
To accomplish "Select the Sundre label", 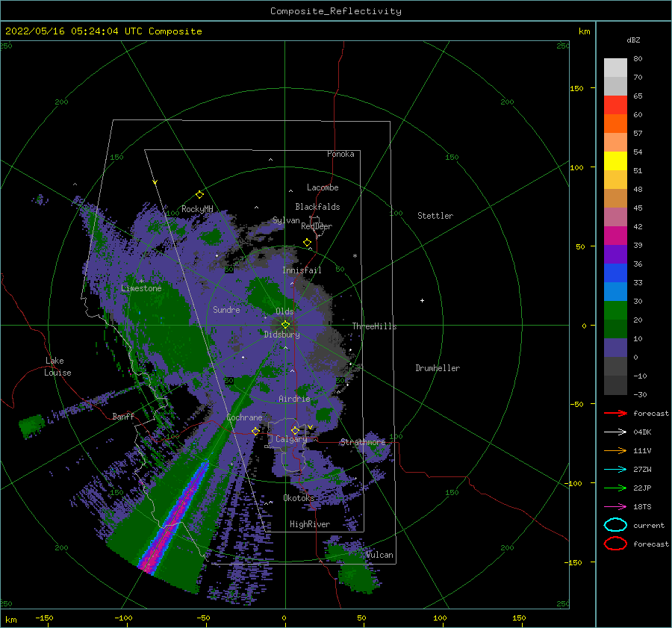I will pos(226,309).
